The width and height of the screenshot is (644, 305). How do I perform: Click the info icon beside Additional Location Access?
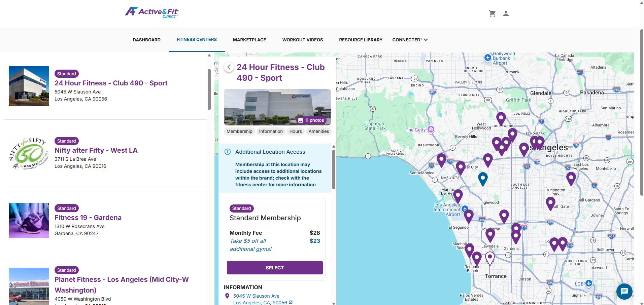pos(228,152)
